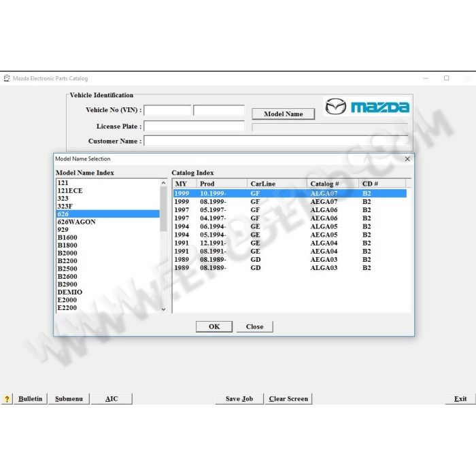Select model 323F in the list
The image size is (476, 476).
[x=107, y=206]
